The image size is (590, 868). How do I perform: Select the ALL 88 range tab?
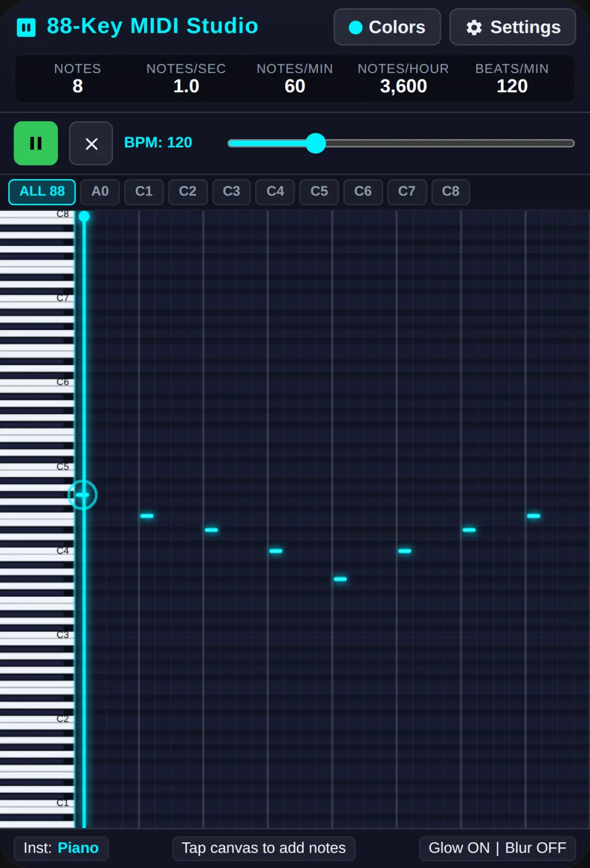(x=42, y=192)
